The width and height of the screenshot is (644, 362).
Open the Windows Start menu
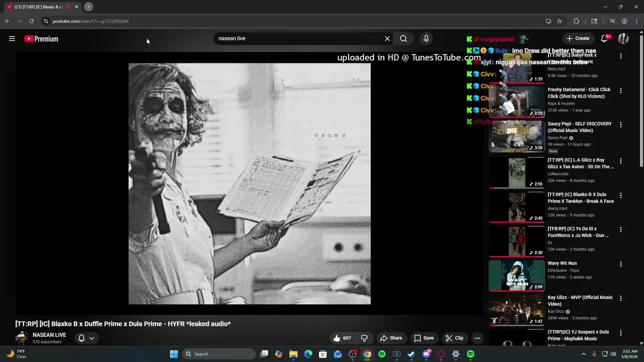(174, 354)
